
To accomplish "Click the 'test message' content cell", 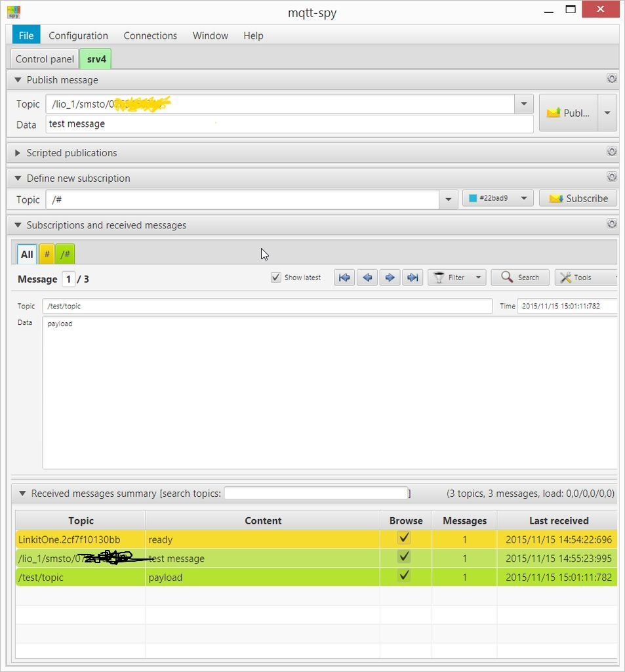I will pos(262,558).
